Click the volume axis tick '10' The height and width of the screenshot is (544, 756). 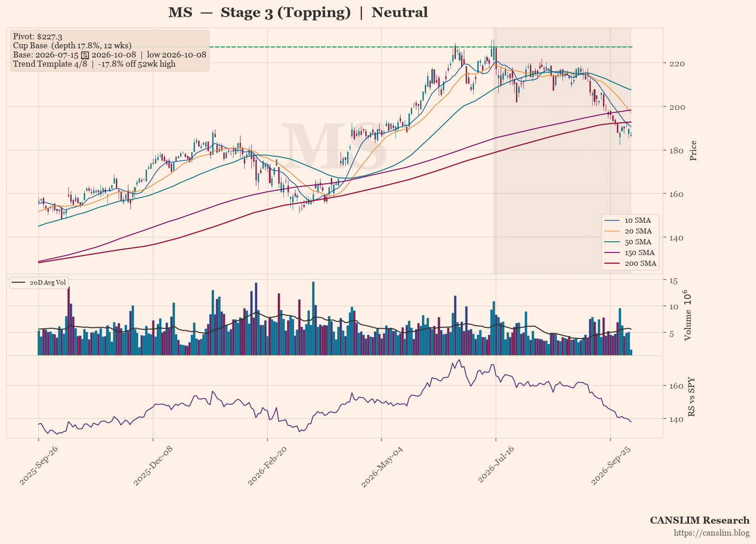click(x=673, y=306)
